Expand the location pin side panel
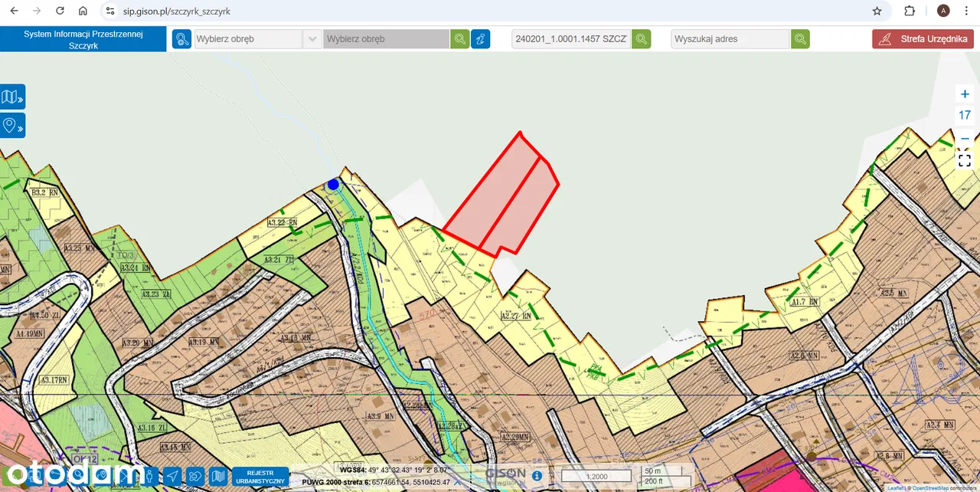The image size is (980, 492). coord(12,125)
